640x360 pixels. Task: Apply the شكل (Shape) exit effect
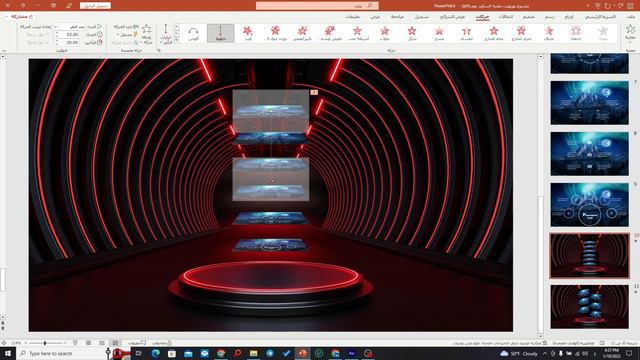tap(412, 33)
